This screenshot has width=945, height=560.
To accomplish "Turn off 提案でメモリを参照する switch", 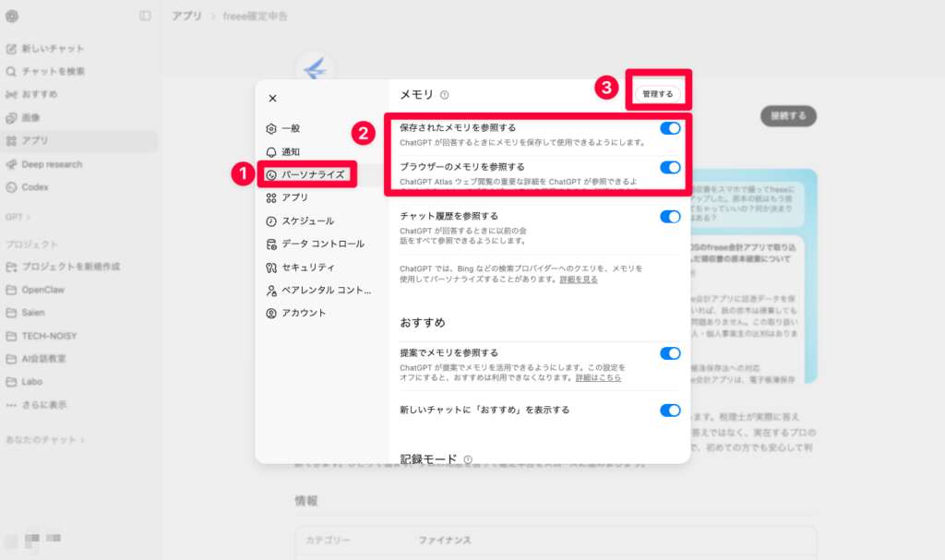I will (x=669, y=353).
